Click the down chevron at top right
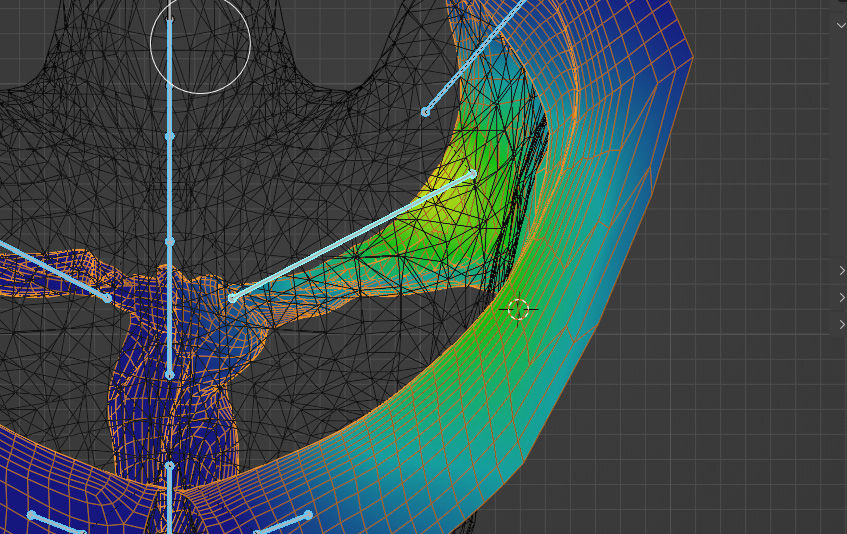 841,25
